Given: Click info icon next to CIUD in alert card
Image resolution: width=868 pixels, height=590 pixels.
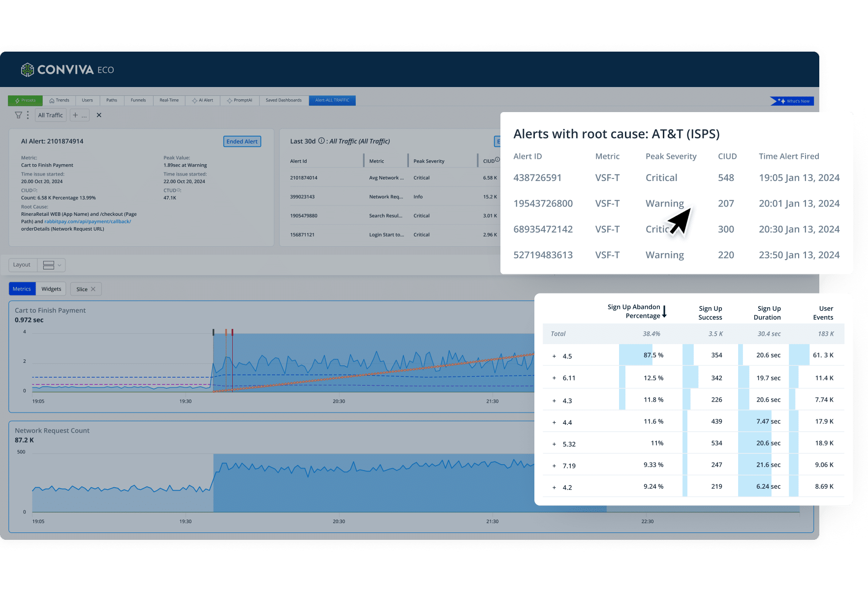Looking at the screenshot, I should pyautogui.click(x=35, y=190).
